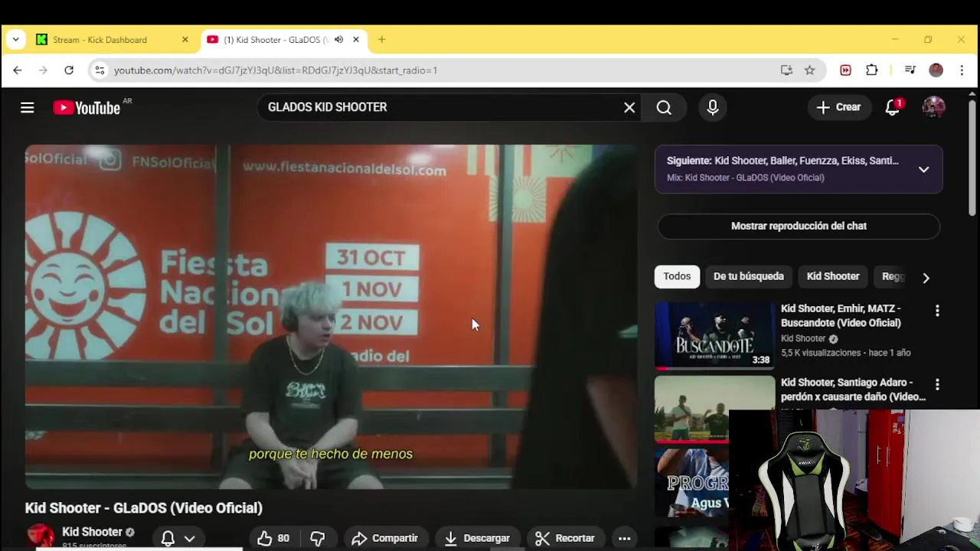The height and width of the screenshot is (551, 980).
Task: Open perdón x causarte daño video title
Action: click(x=853, y=390)
